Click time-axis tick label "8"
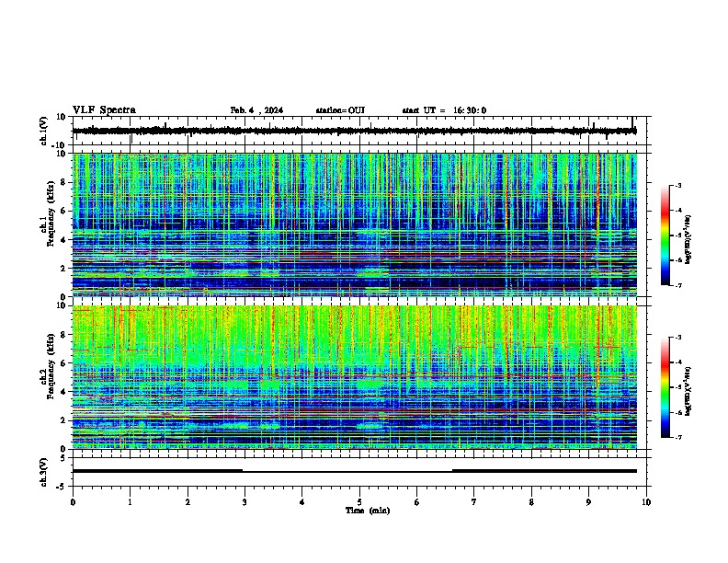This screenshot has height=563, width=728. click(x=531, y=502)
